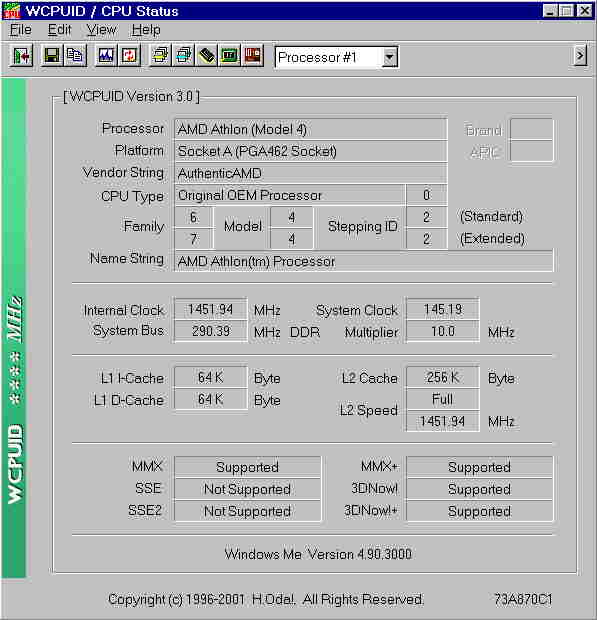
Task: Click the Exit door toolbar icon
Action: (x=21, y=56)
